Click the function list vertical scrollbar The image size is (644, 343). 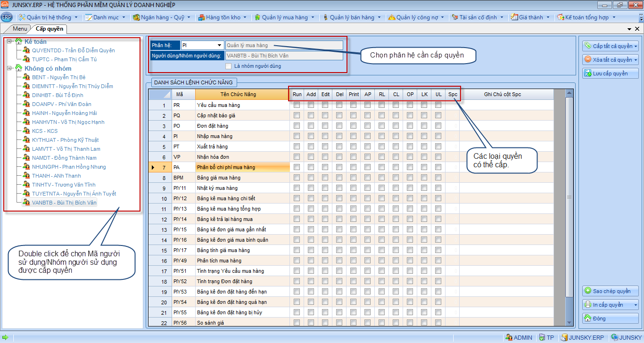pos(570,198)
